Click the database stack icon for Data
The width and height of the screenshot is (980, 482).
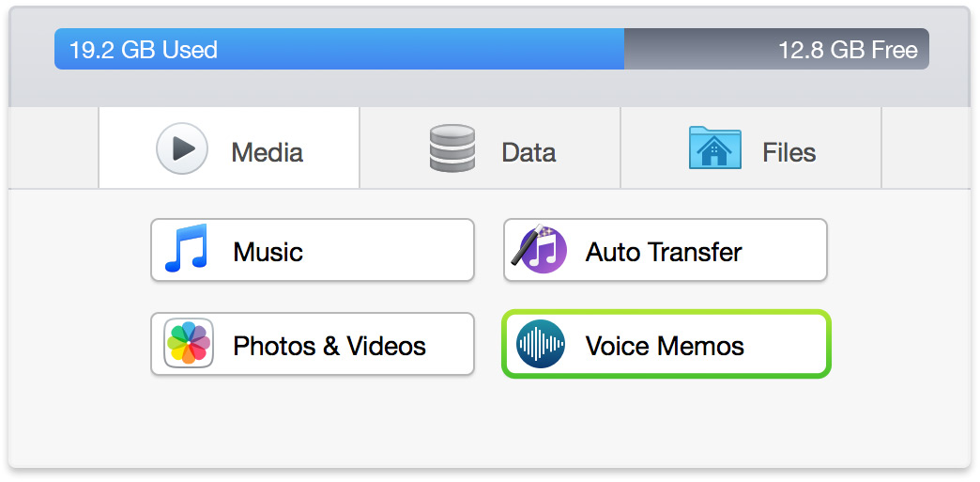click(452, 148)
